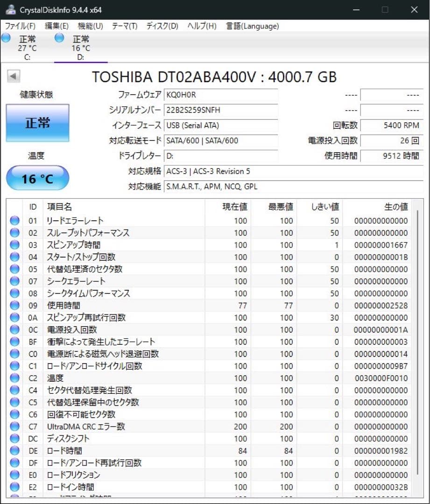Click the 正常 health status button
The height and width of the screenshot is (504, 430).
pyautogui.click(x=38, y=123)
